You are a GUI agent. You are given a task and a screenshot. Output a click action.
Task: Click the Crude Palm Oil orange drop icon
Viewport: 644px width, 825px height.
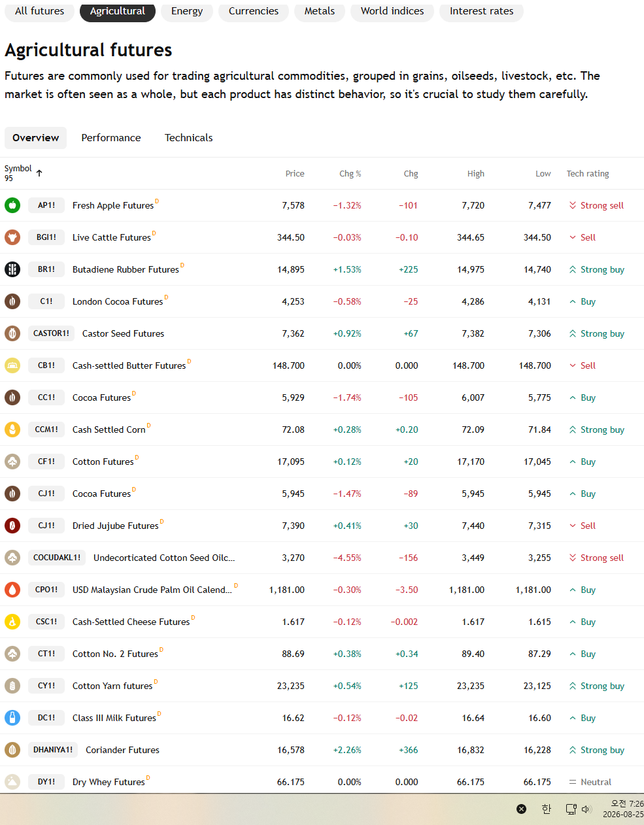(x=12, y=590)
